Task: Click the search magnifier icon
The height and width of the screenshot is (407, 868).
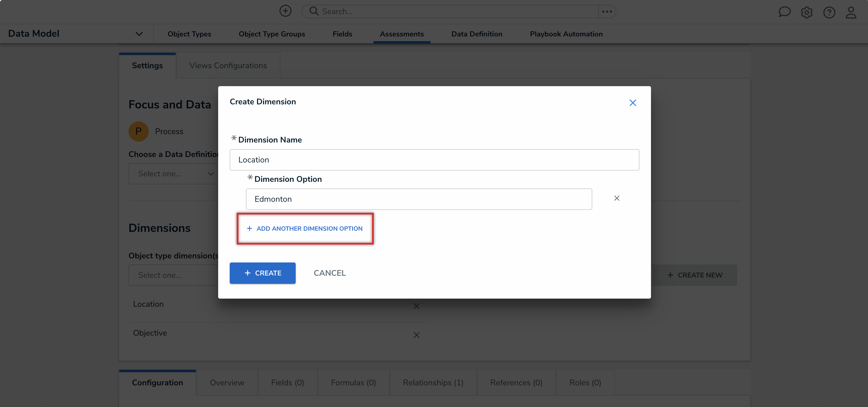Action: point(313,11)
